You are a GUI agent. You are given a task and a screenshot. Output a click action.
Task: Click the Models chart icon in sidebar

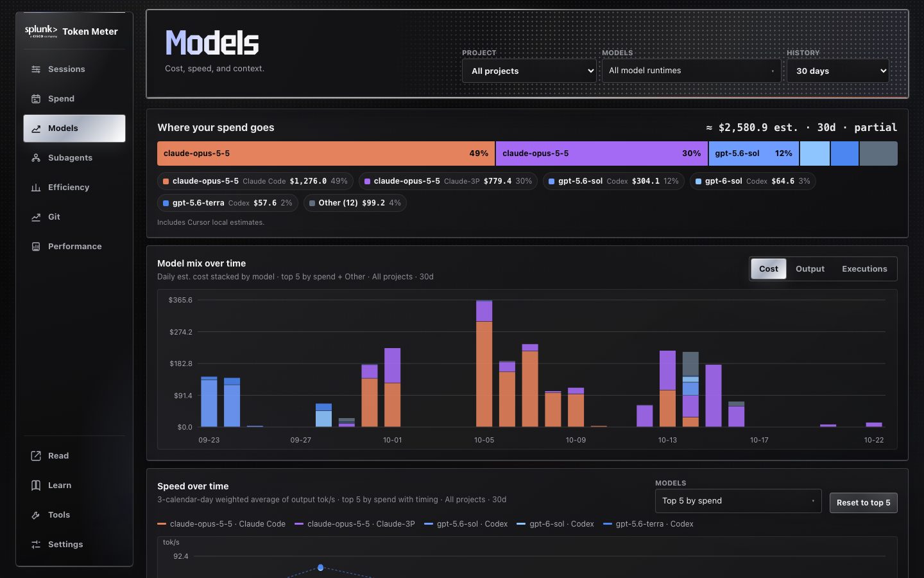[36, 128]
